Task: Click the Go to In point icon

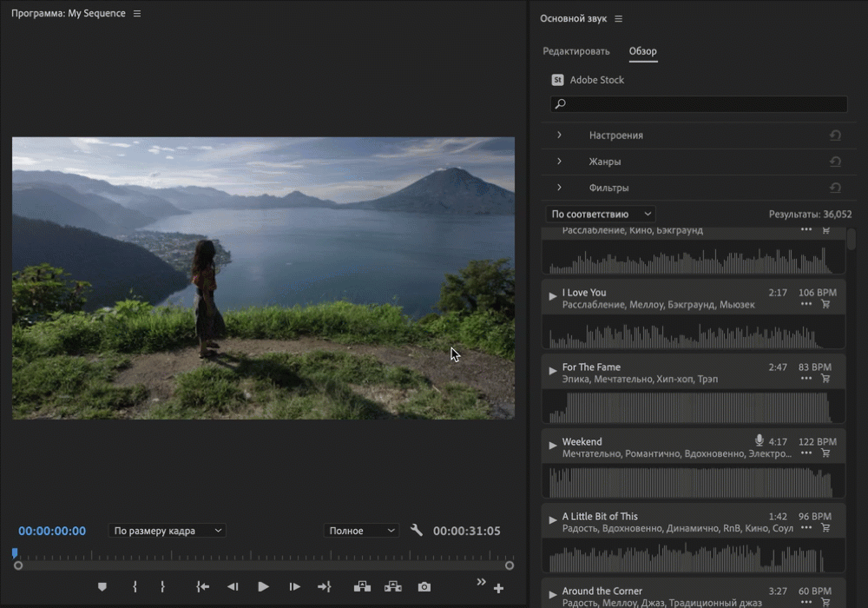Action: (x=202, y=587)
